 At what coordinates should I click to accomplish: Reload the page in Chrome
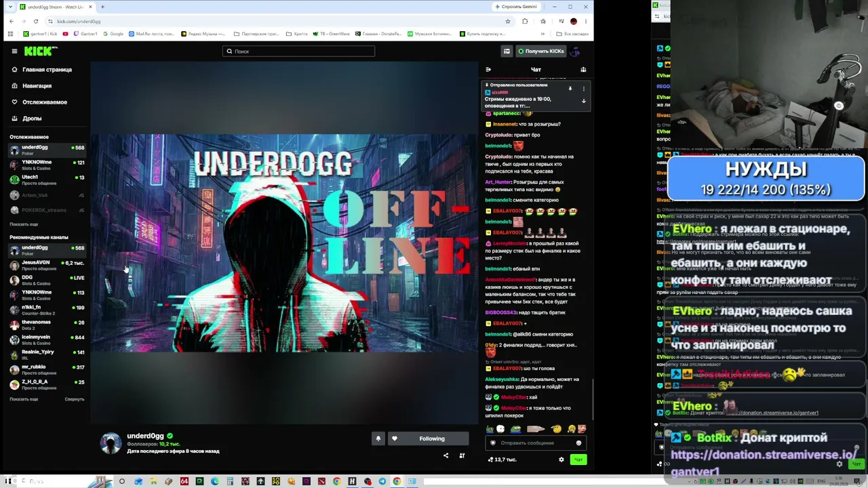35,21
